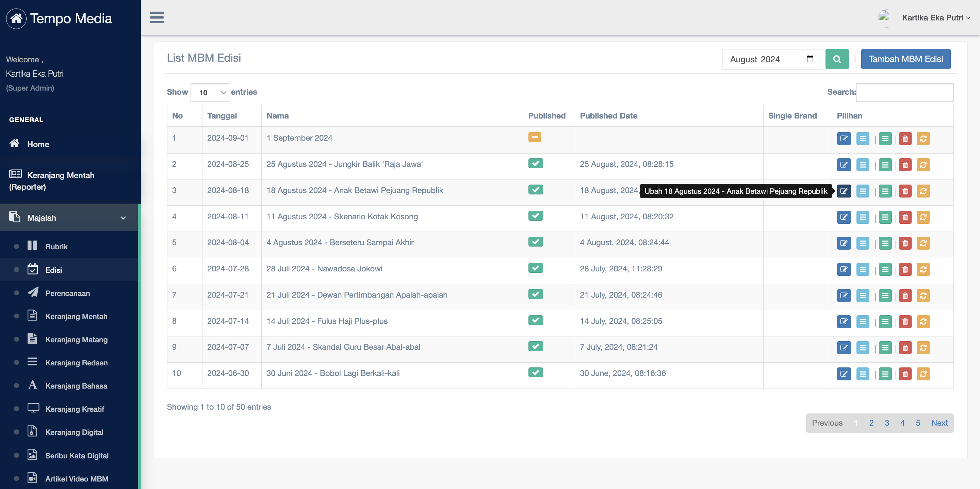Click green published checkmark for 25 Agustus 2024
Viewport: 980px width, 489px height.
[535, 163]
